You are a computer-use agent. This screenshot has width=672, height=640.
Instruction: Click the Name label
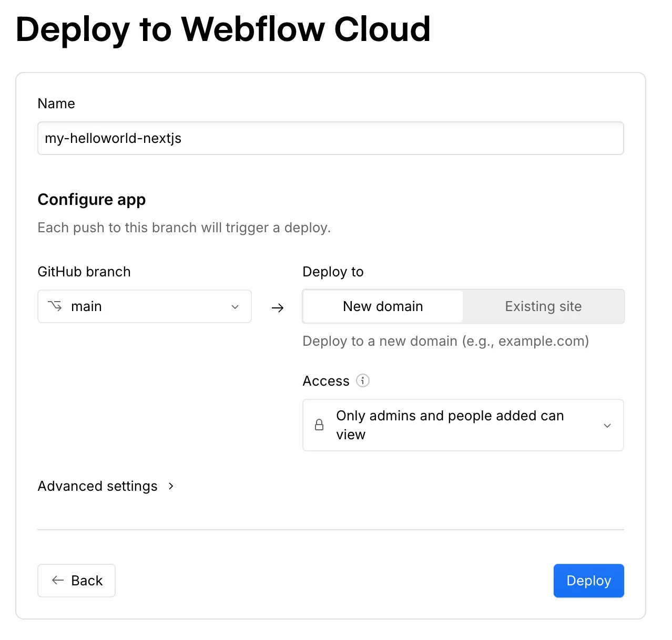56,104
